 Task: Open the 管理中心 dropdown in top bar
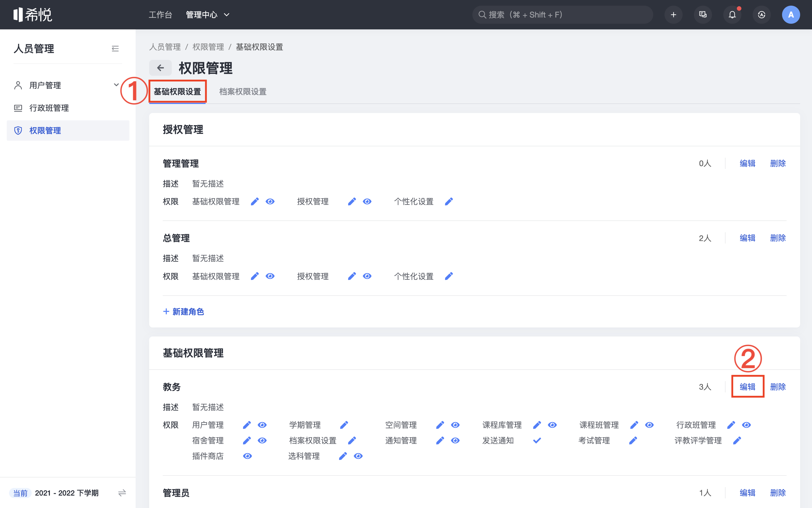point(208,14)
